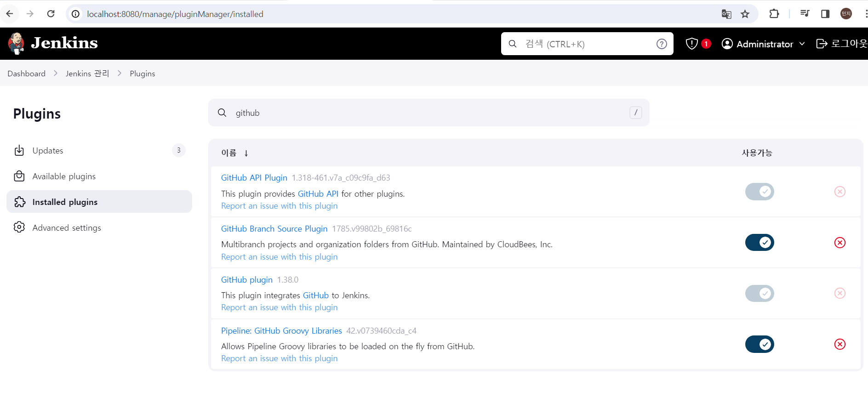This screenshot has width=868, height=403.
Task: Click the logout icon in header
Action: pos(822,44)
